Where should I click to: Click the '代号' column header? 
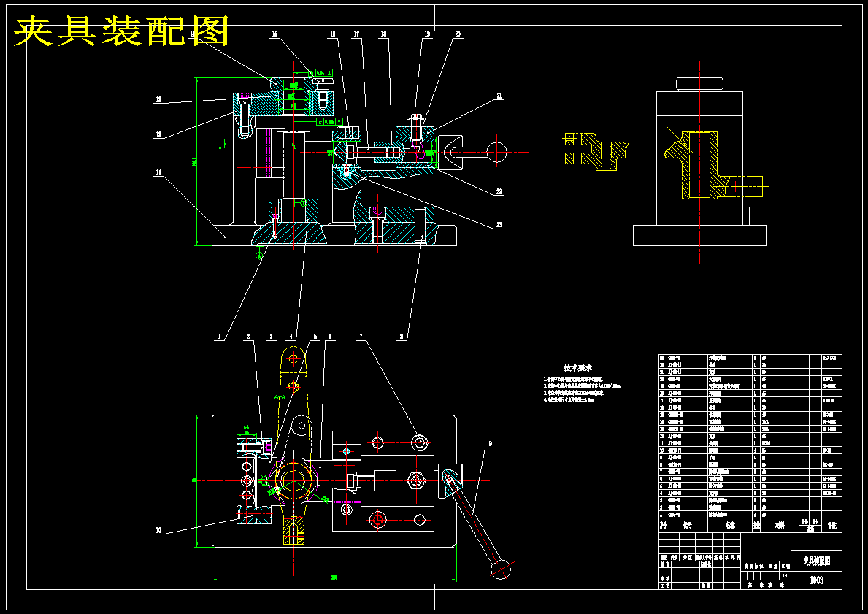coord(688,525)
